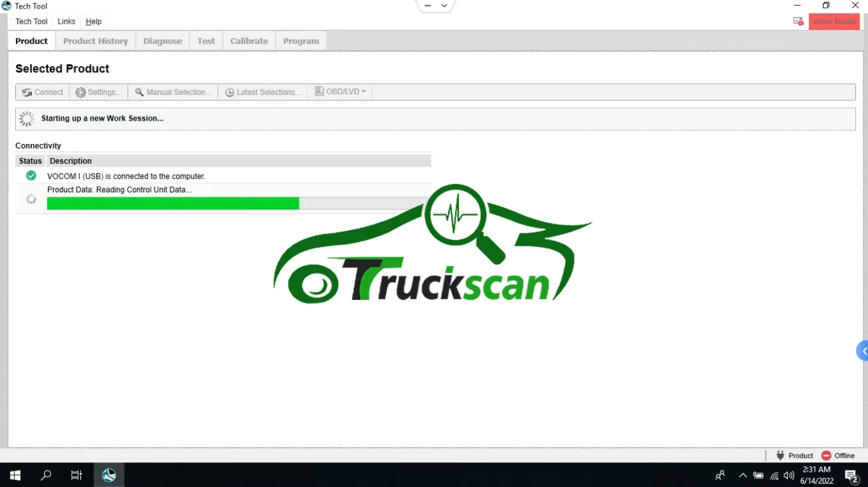Screen dimensions: 868x487
Task: Expand the blue side panel arrow
Action: click(863, 351)
